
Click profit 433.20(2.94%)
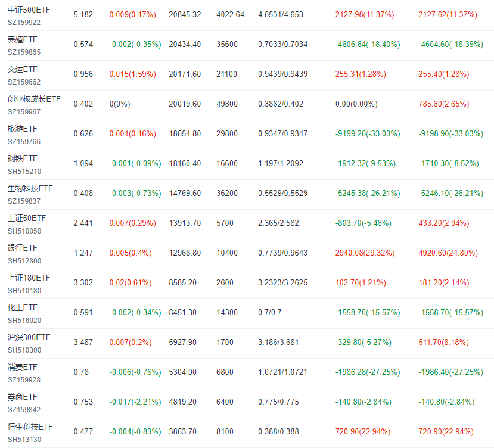click(x=444, y=223)
